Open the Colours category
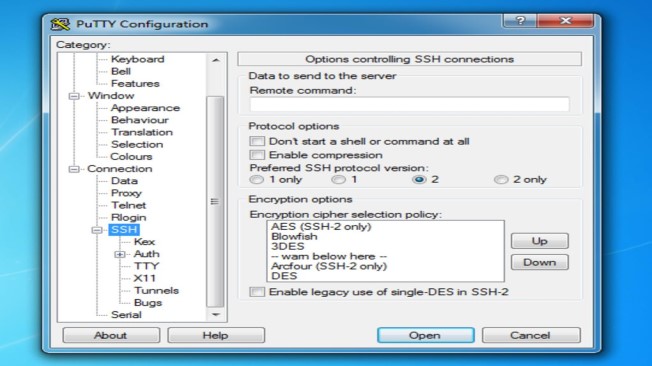This screenshot has height=366, width=652. (x=131, y=157)
